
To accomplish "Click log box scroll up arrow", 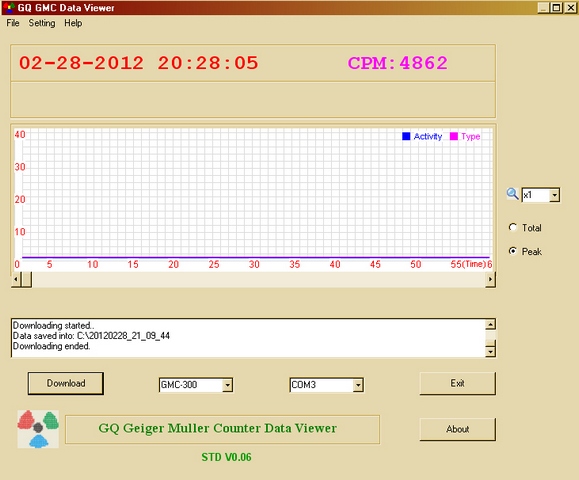I will point(490,325).
